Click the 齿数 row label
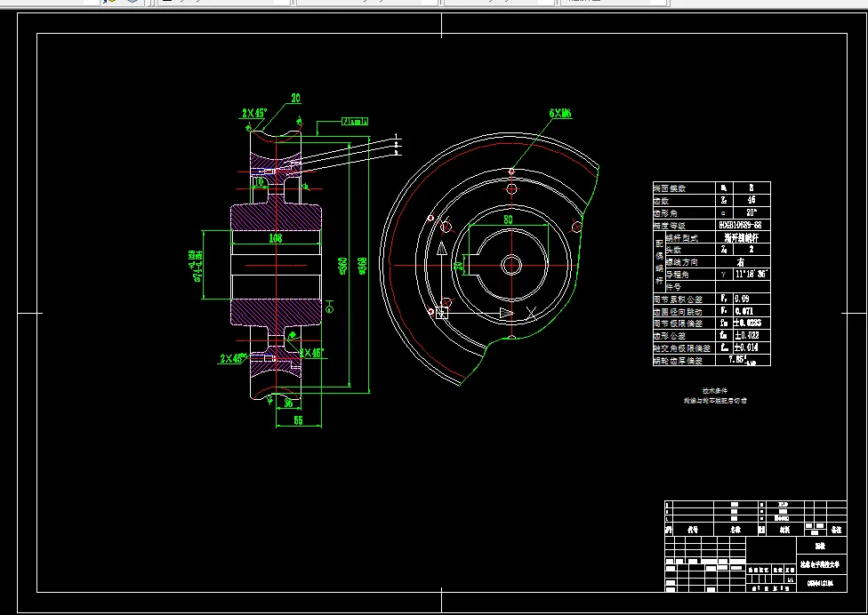 (x=662, y=201)
